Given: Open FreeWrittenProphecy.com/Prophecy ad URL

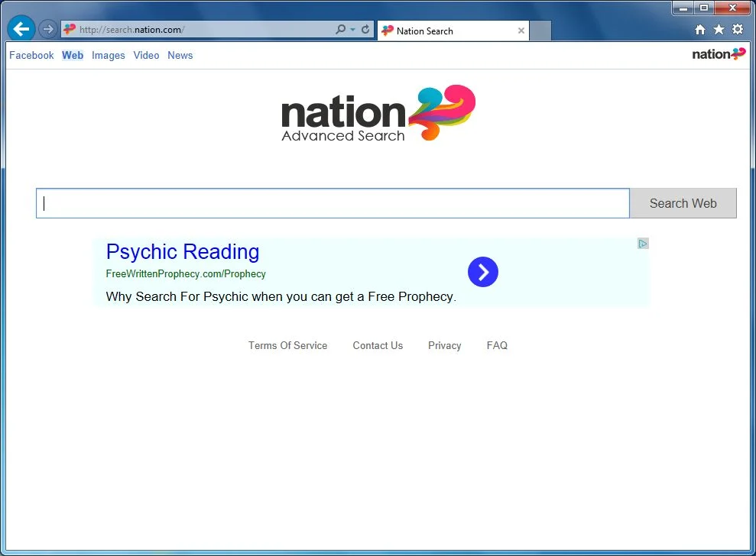Looking at the screenshot, I should (186, 273).
